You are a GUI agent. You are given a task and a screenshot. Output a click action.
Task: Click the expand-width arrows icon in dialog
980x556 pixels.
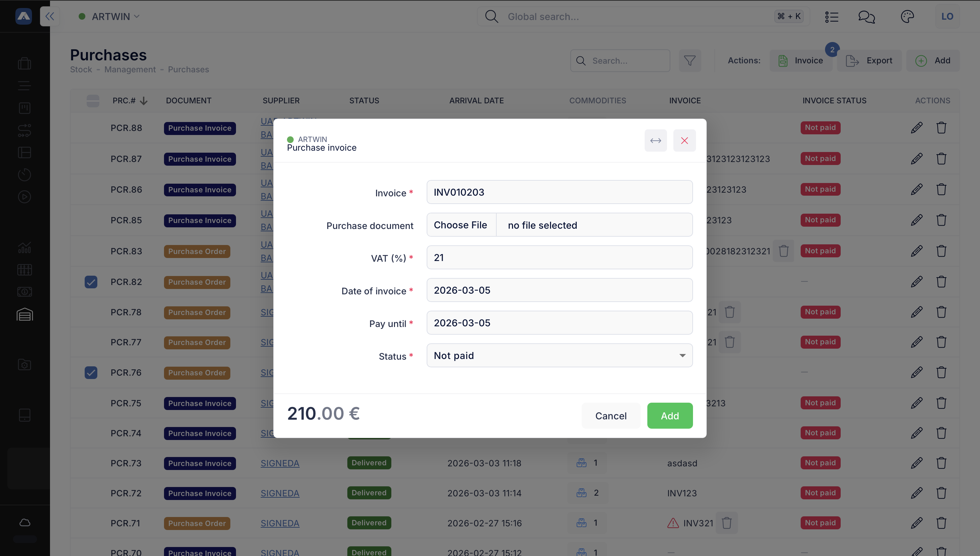tap(655, 141)
